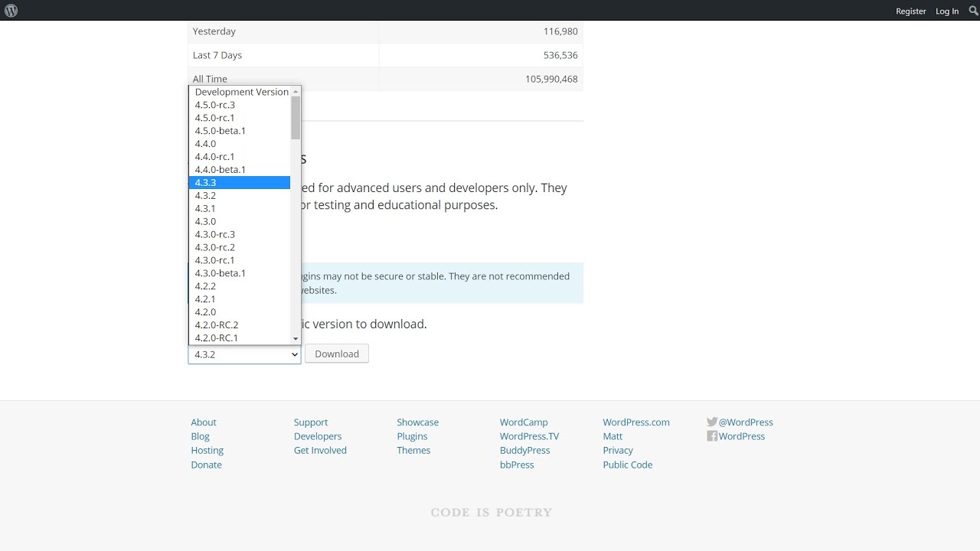
Task: Open the WordCamp footer link
Action: [524, 422]
